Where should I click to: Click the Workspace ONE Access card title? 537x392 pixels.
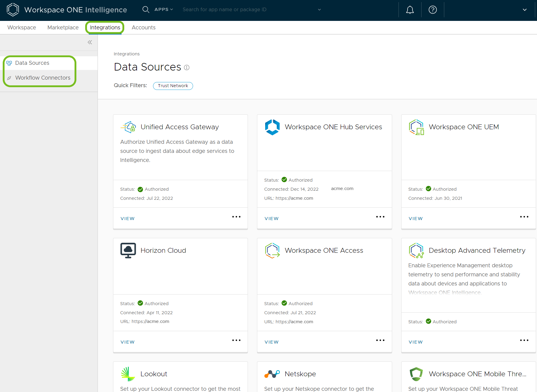pos(324,251)
